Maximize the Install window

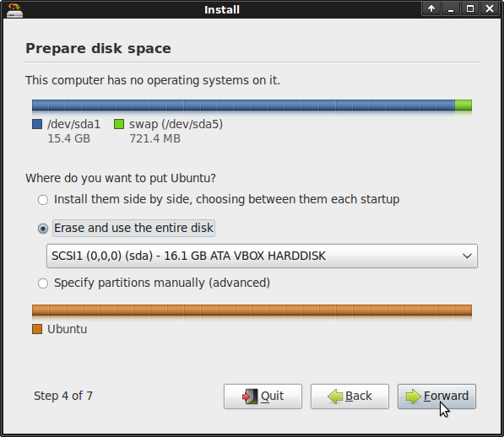(470, 8)
